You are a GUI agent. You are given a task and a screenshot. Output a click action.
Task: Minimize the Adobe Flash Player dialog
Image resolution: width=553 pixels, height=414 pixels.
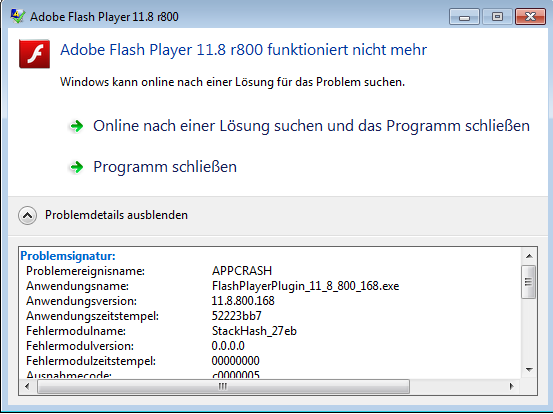tap(464, 17)
